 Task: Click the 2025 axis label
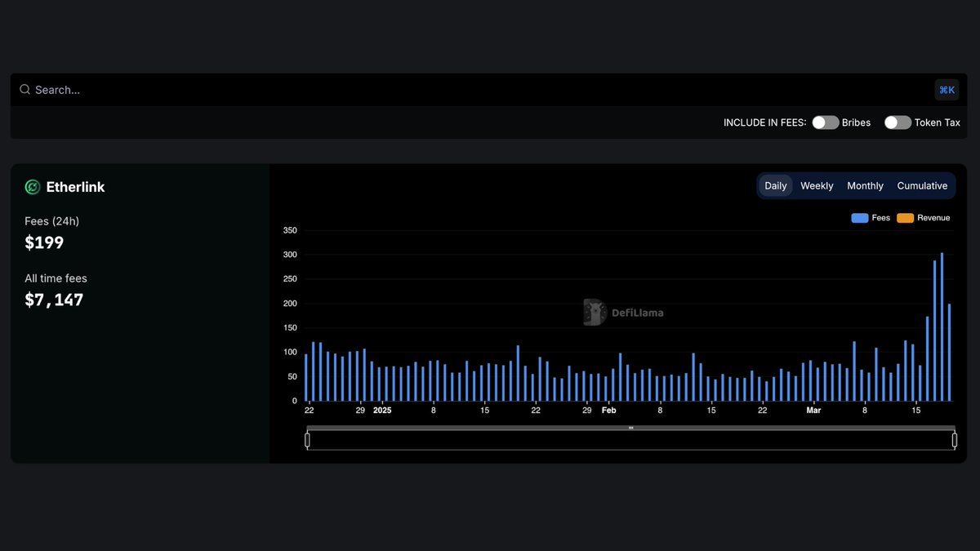382,411
